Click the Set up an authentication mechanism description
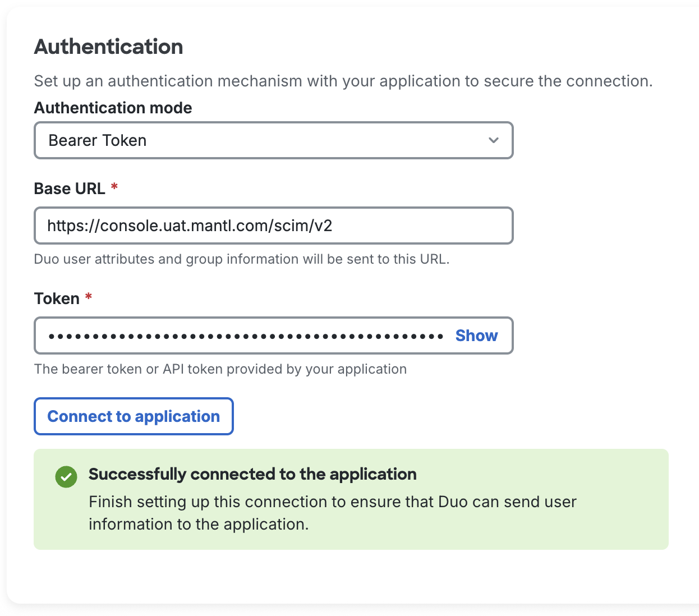 (x=343, y=81)
